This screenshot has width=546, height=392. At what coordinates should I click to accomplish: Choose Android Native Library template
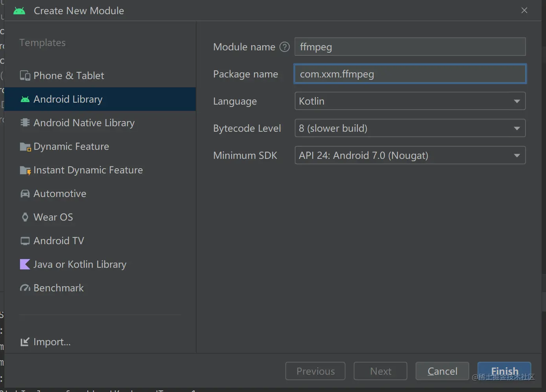click(100, 123)
